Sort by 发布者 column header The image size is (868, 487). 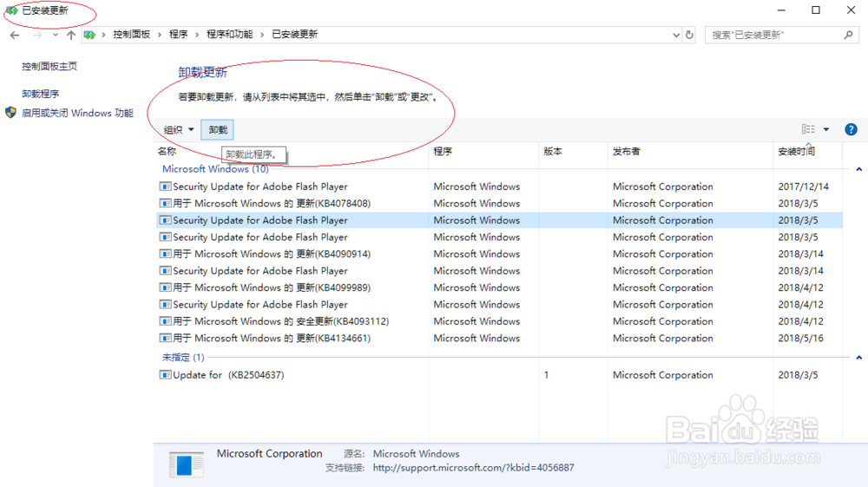click(x=626, y=151)
